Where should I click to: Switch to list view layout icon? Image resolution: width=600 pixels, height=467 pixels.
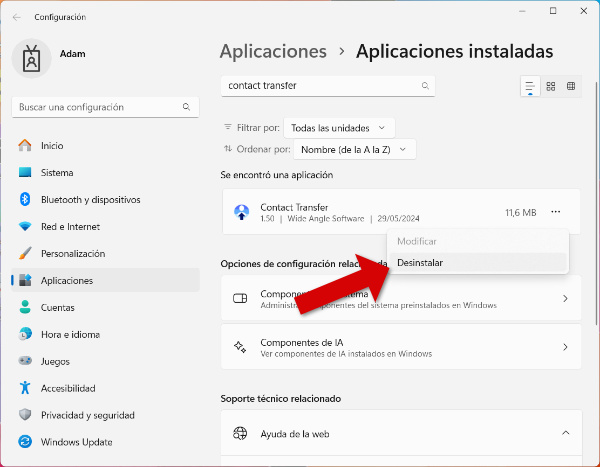click(530, 86)
